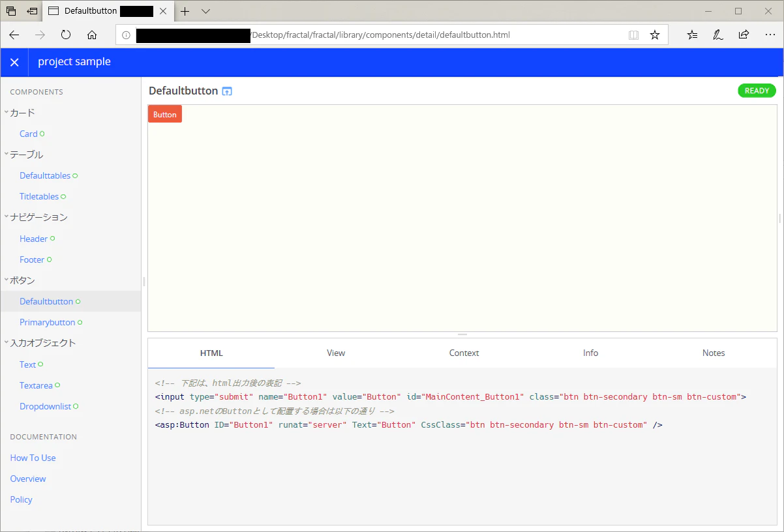The height and width of the screenshot is (532, 784).
Task: Switch to the Context tab
Action: pyautogui.click(x=464, y=353)
